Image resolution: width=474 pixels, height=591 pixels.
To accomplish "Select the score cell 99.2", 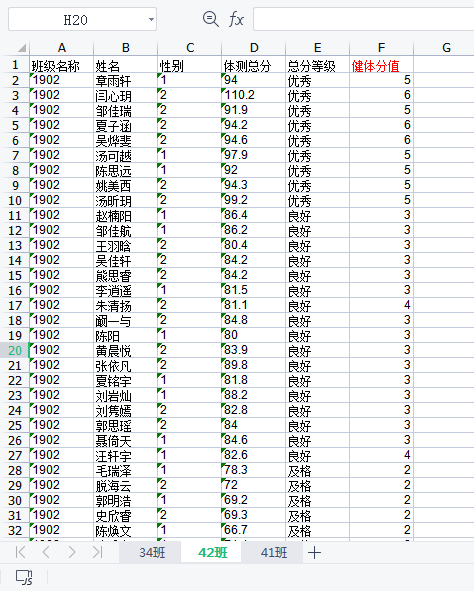I will [x=254, y=201].
